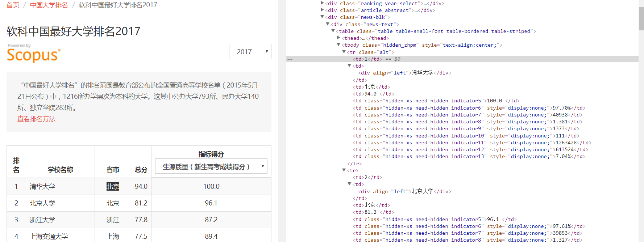Open the 生源质量 indicator dropdown
644x242 pixels.
click(x=211, y=166)
